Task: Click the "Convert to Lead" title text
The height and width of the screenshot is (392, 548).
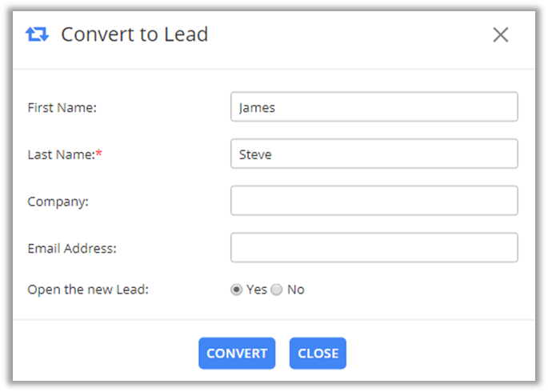Action: point(134,34)
